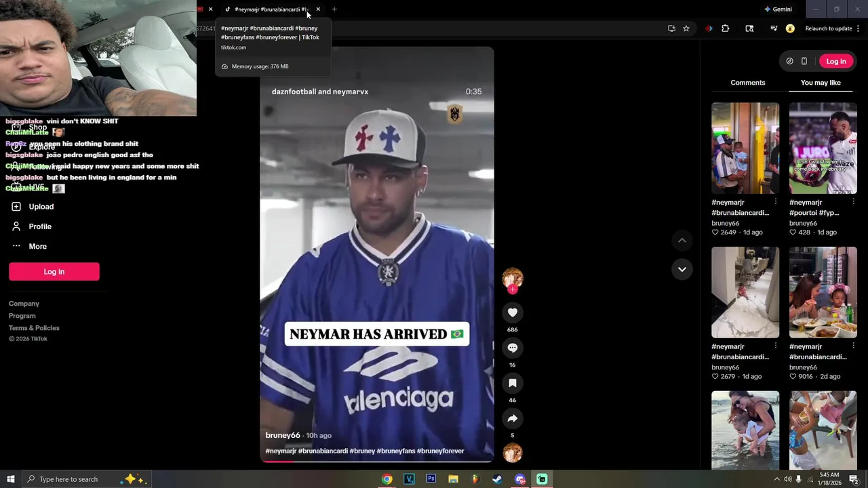Expand the Company footer section
The width and height of the screenshot is (868, 488).
[24, 304]
